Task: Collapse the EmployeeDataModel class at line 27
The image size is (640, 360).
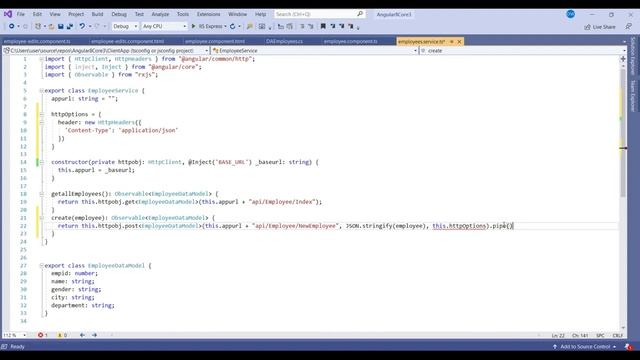Action: coord(41,266)
